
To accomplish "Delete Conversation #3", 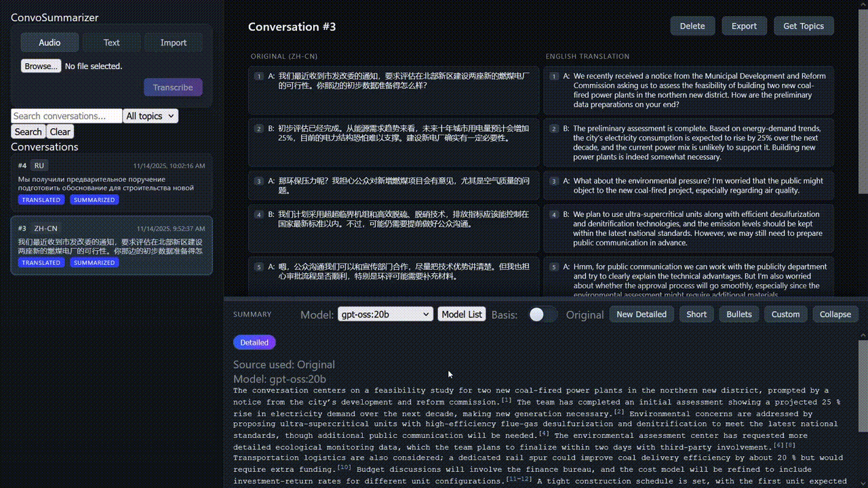I will (x=692, y=25).
